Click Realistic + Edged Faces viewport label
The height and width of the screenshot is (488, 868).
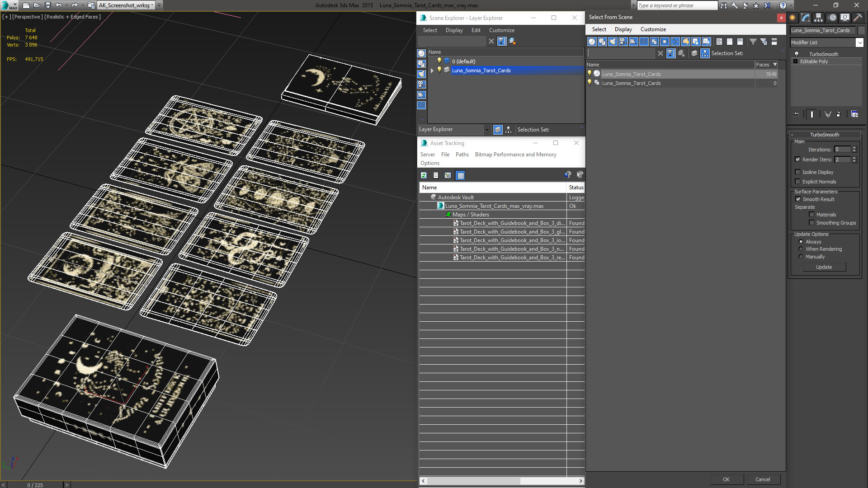(x=72, y=17)
